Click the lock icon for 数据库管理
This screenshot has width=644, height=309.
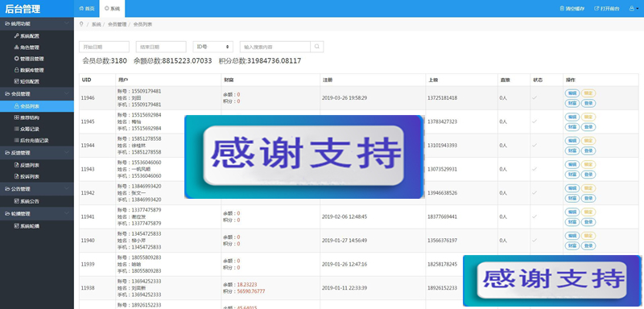[16, 70]
